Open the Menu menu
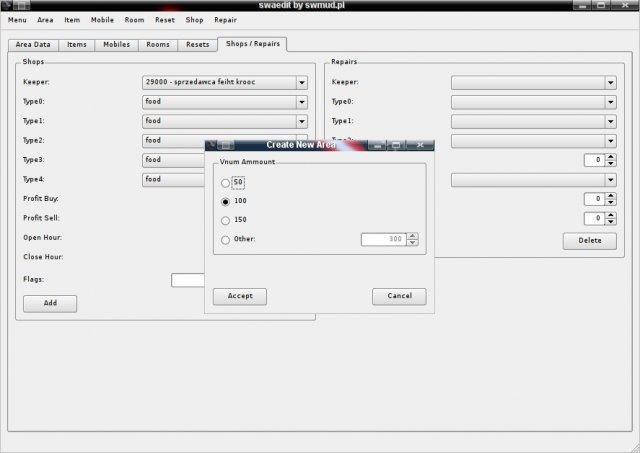This screenshot has width=640, height=453. 17,20
